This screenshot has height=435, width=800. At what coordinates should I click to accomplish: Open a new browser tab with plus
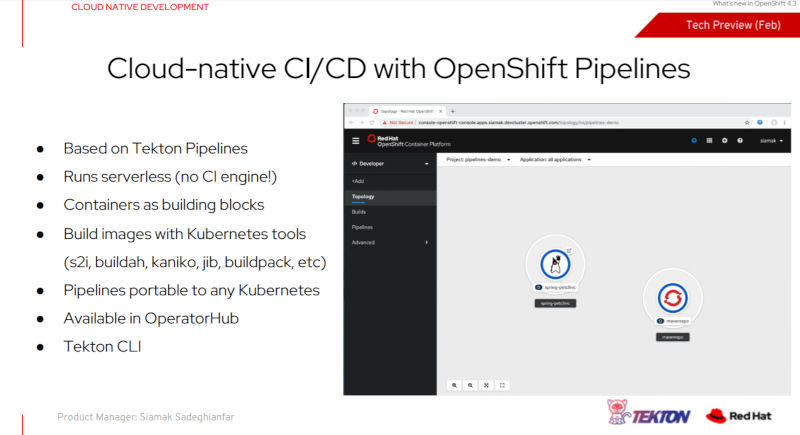(453, 111)
